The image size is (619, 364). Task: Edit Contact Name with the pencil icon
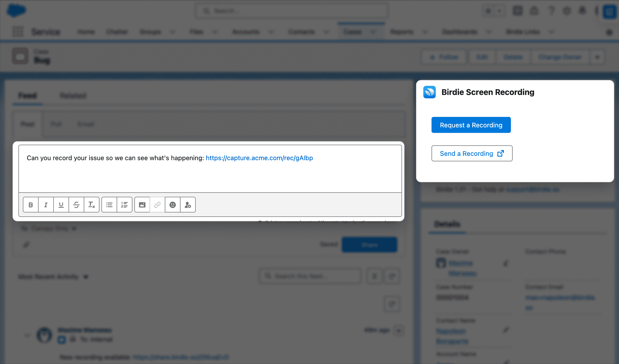pyautogui.click(x=505, y=330)
